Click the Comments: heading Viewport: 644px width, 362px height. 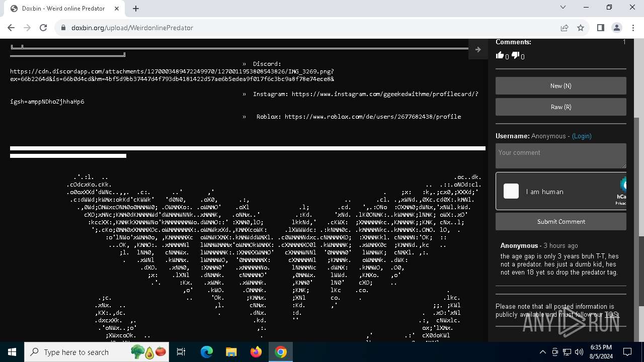(x=513, y=42)
